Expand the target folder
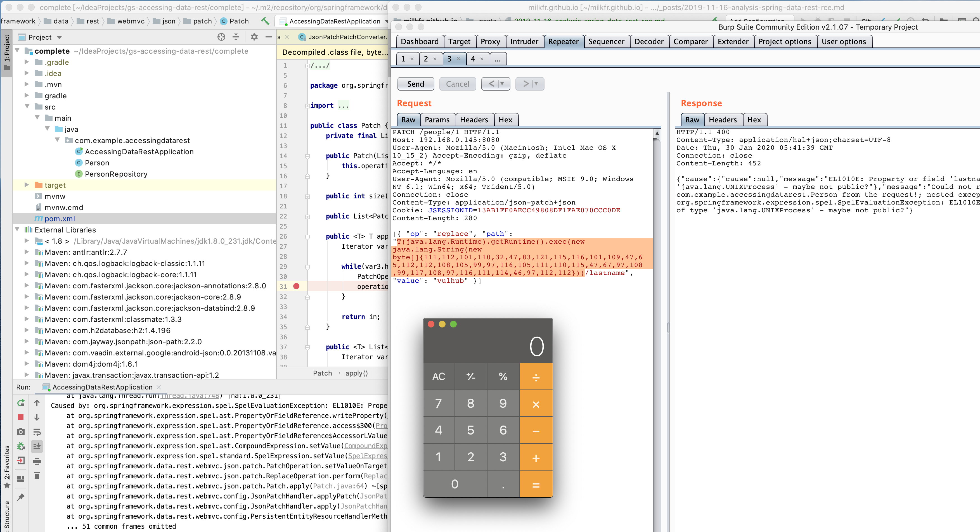980x532 pixels. click(x=27, y=185)
